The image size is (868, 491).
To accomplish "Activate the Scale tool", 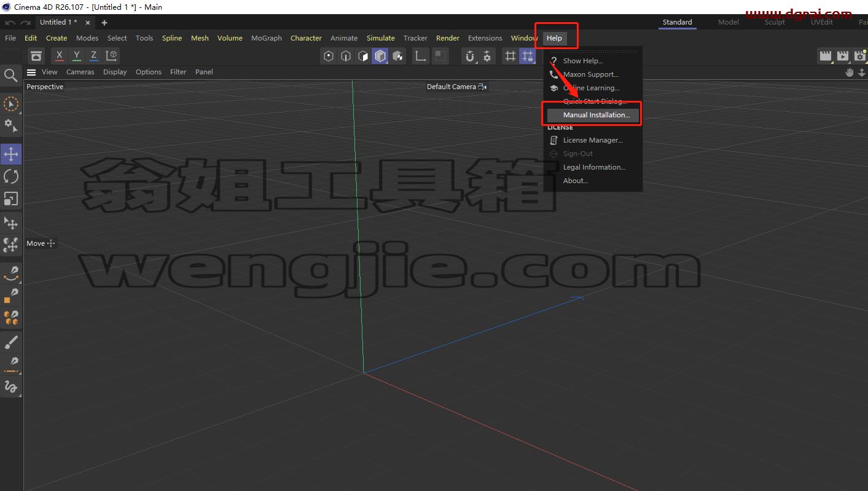I will tap(11, 198).
